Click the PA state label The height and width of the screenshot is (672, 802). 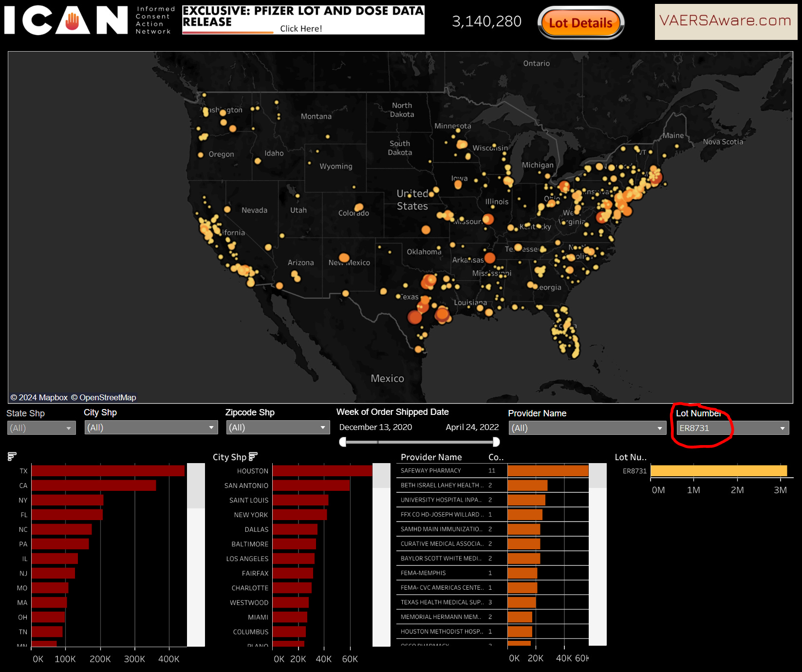(23, 544)
